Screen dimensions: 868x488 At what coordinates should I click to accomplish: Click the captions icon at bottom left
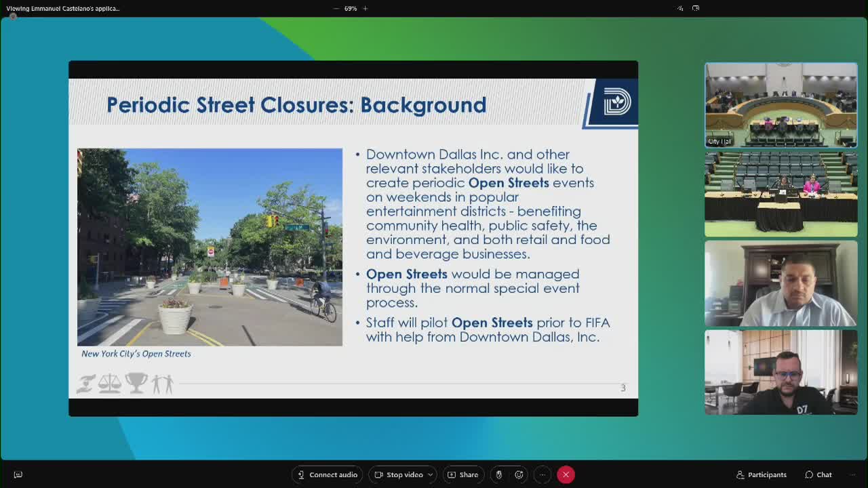coord(18,474)
